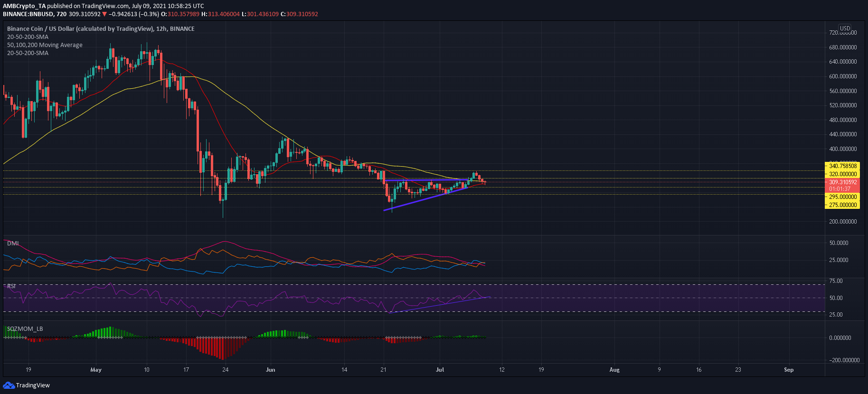This screenshot has width=868, height=394.
Task: Click the red down-arrow price change indicator
Action: click(x=104, y=14)
